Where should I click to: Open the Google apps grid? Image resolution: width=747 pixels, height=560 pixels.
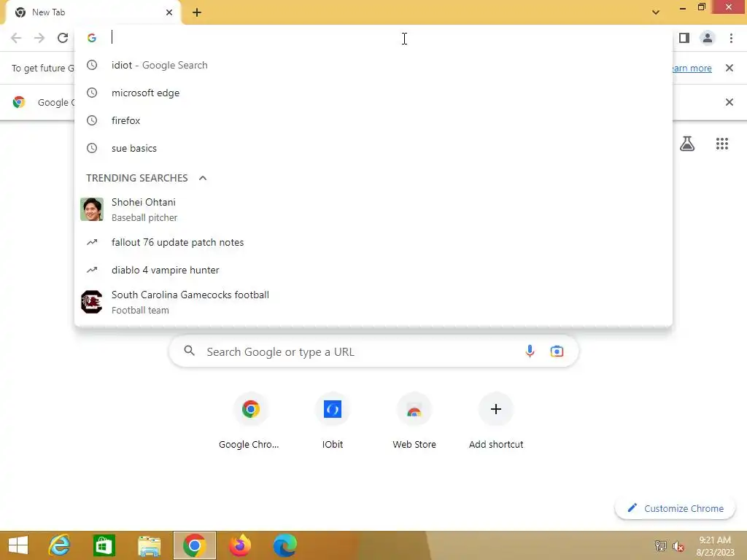point(722,144)
